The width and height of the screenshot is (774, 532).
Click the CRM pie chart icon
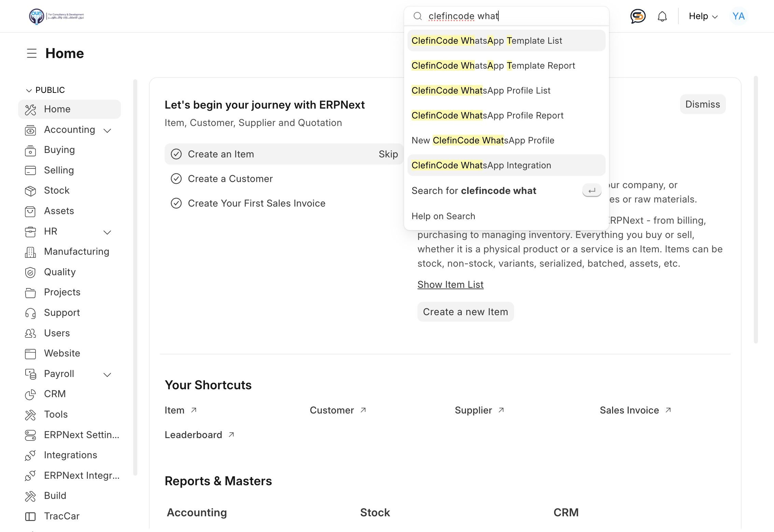pyautogui.click(x=30, y=394)
